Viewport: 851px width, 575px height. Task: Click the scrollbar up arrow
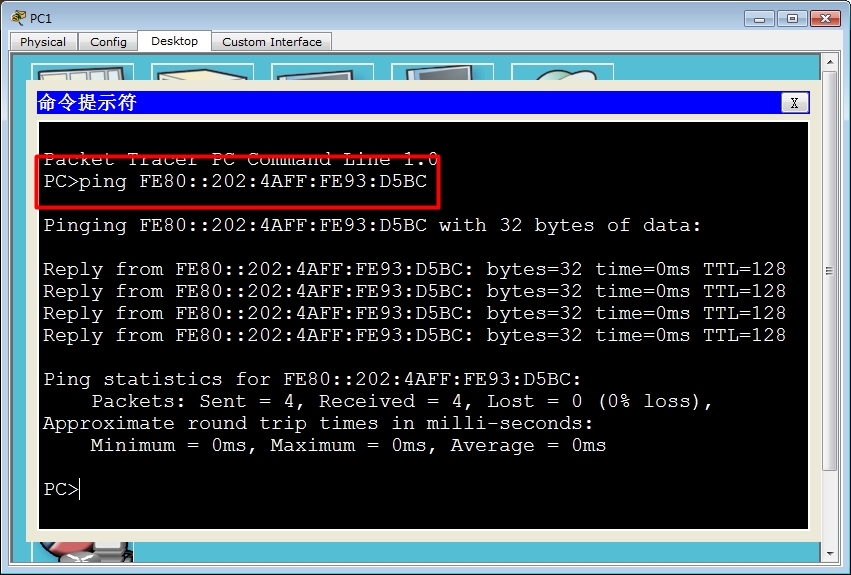[x=829, y=62]
